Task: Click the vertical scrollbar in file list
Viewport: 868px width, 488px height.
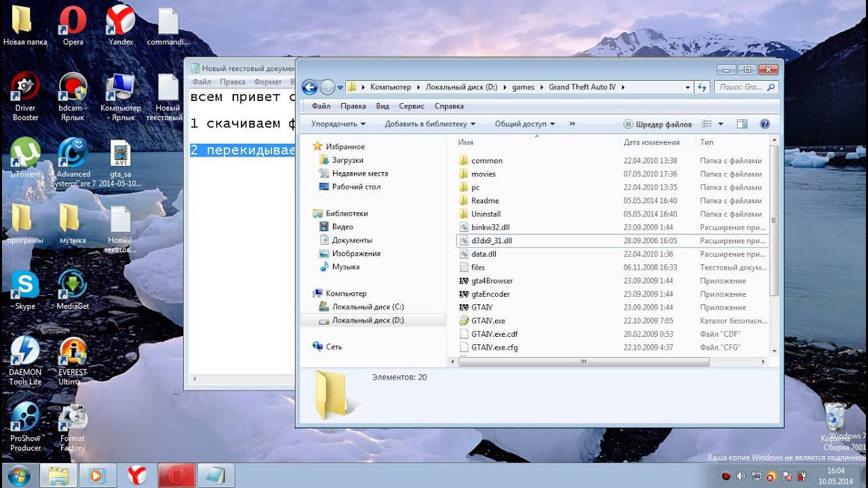Action: [x=774, y=220]
